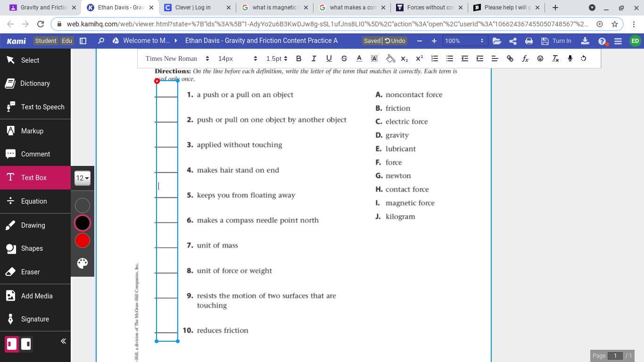644x362 pixels.
Task: Click the Turn In button
Action: click(x=556, y=41)
